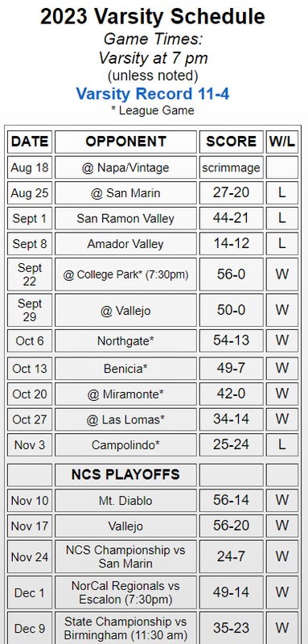The image size is (308, 644).
Task: Select the NorCal Regionals vs Escalon cell
Action: click(126, 592)
